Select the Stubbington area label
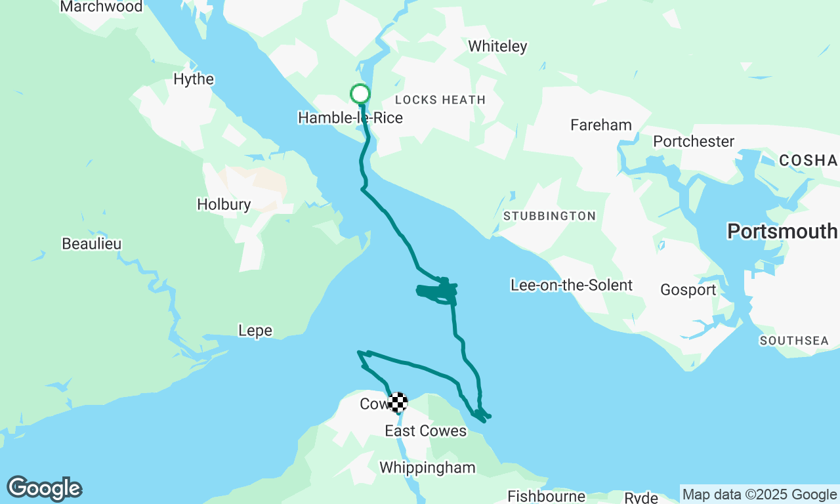This screenshot has height=504, width=840. (x=550, y=216)
